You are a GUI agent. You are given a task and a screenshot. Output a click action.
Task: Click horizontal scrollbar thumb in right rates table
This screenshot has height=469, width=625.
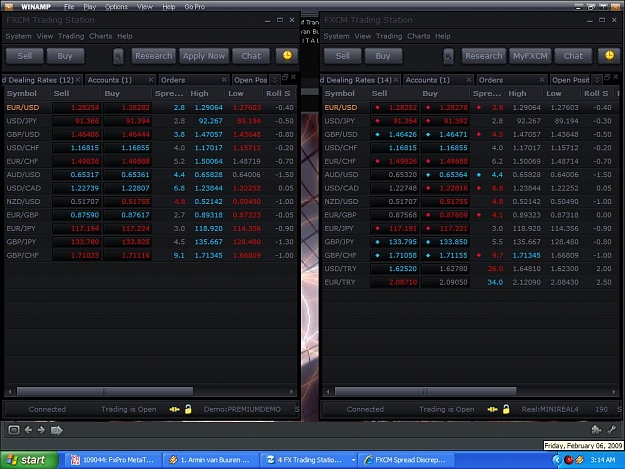point(425,392)
